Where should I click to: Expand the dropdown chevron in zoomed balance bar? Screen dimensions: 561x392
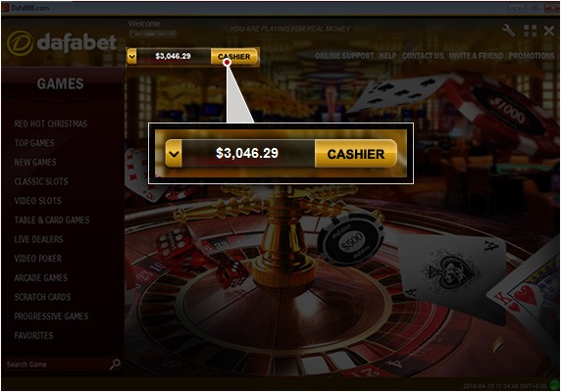tap(174, 154)
